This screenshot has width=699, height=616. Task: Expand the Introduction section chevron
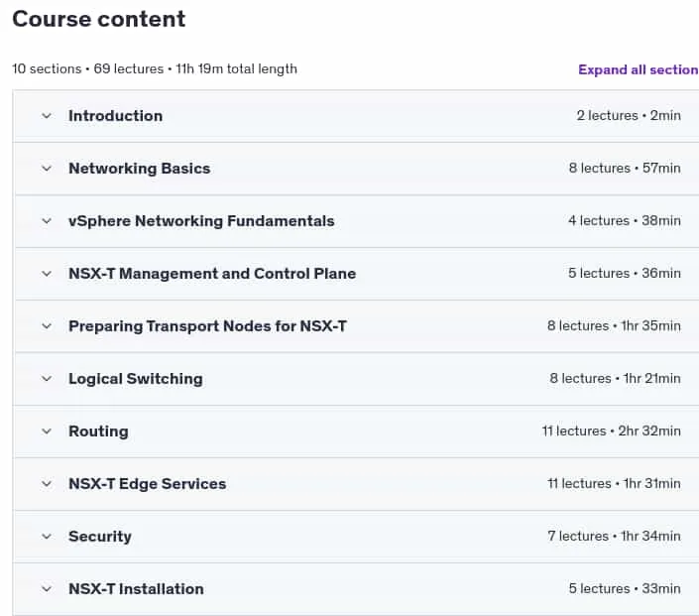click(x=47, y=116)
